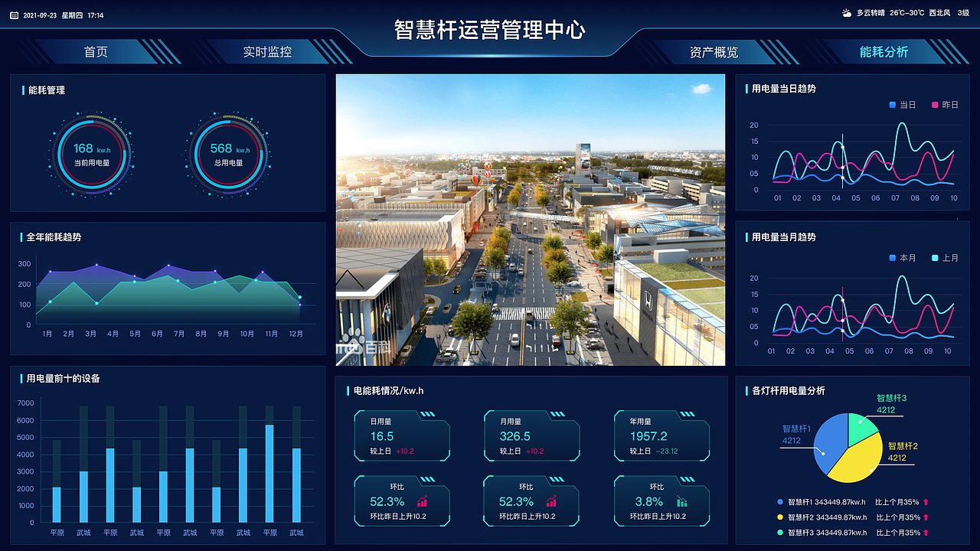Screen dimensions: 980x551
Task: Click the 环比 card showing 3.8%
Action: [662, 501]
